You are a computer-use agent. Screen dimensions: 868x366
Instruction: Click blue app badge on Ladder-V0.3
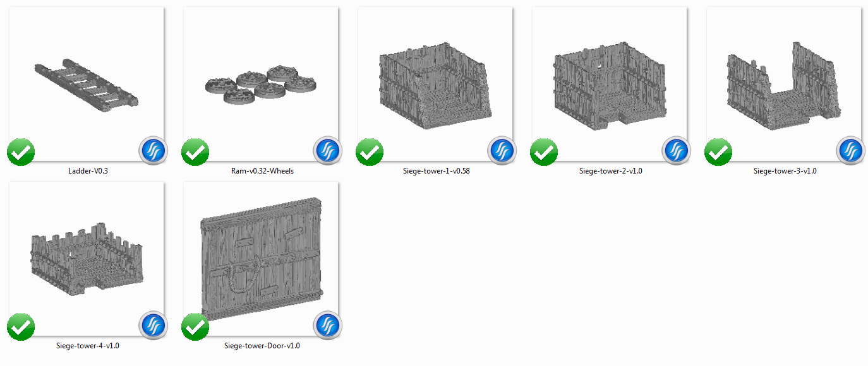152,151
